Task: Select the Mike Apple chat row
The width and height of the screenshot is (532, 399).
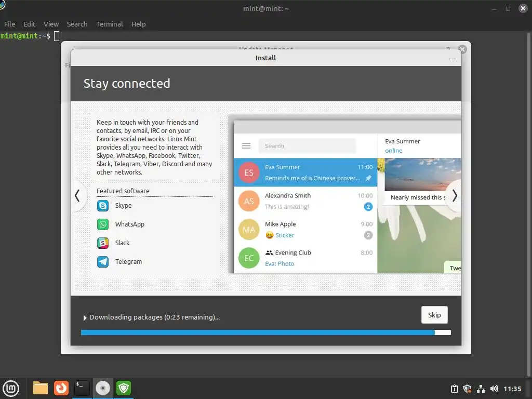Action: coord(305,229)
